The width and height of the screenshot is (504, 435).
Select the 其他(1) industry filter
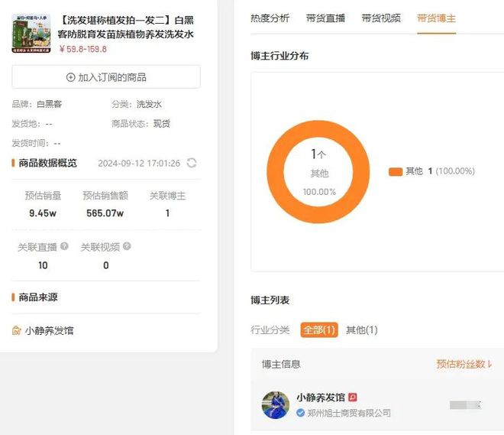(x=362, y=329)
